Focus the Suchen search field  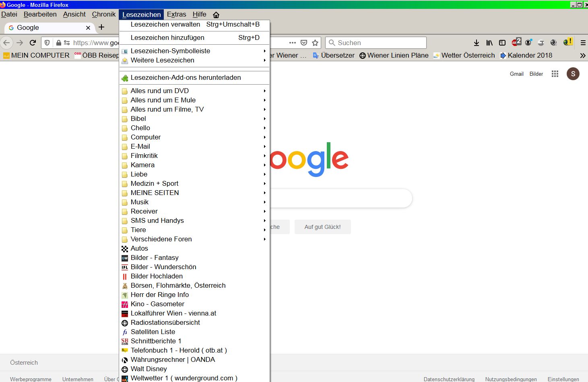point(376,43)
